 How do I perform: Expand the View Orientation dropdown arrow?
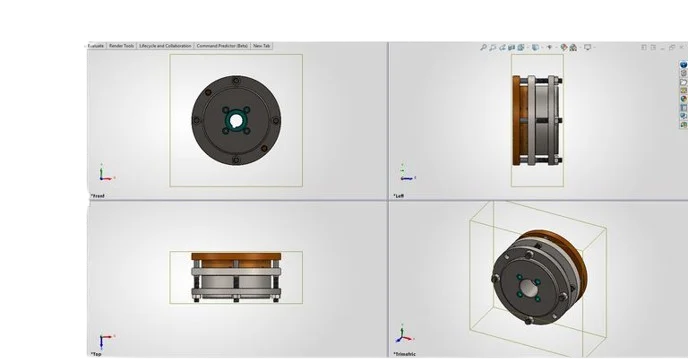coord(527,47)
